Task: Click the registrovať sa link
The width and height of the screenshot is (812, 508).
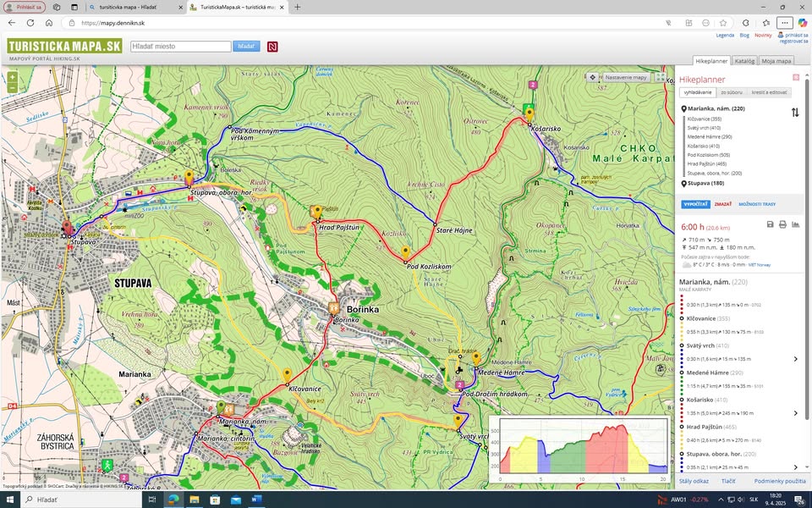Action: point(794,41)
